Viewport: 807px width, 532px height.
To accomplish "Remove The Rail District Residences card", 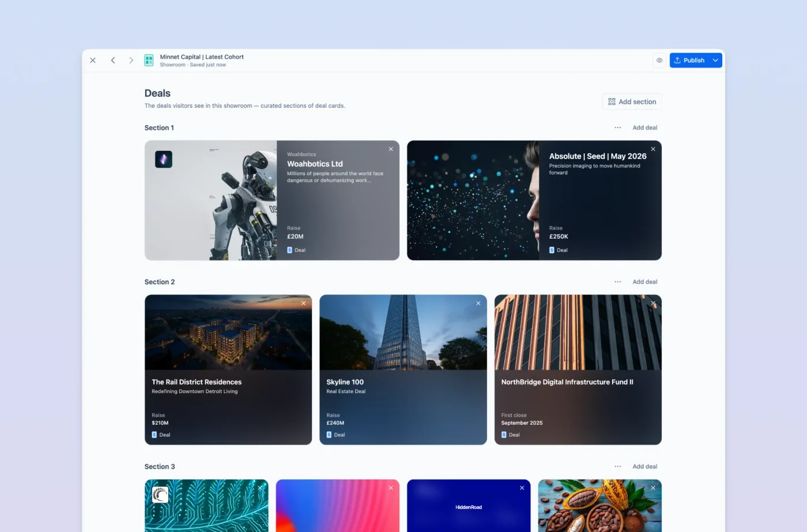I will 303,303.
